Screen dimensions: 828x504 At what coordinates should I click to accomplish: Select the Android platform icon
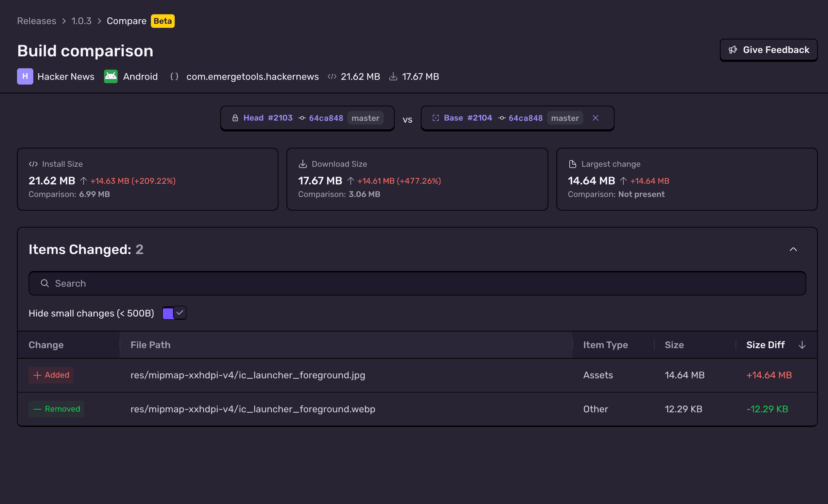[x=110, y=76]
